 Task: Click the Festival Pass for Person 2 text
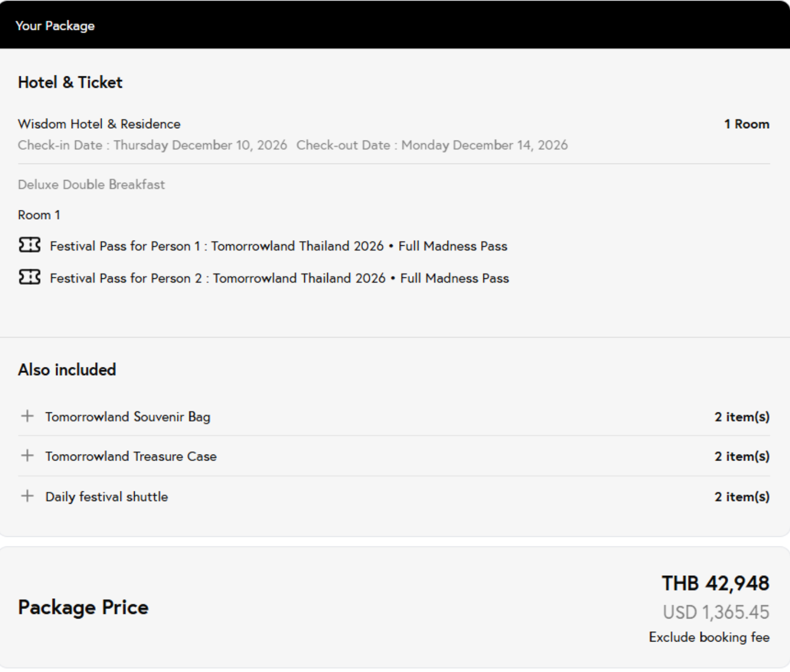coord(280,278)
